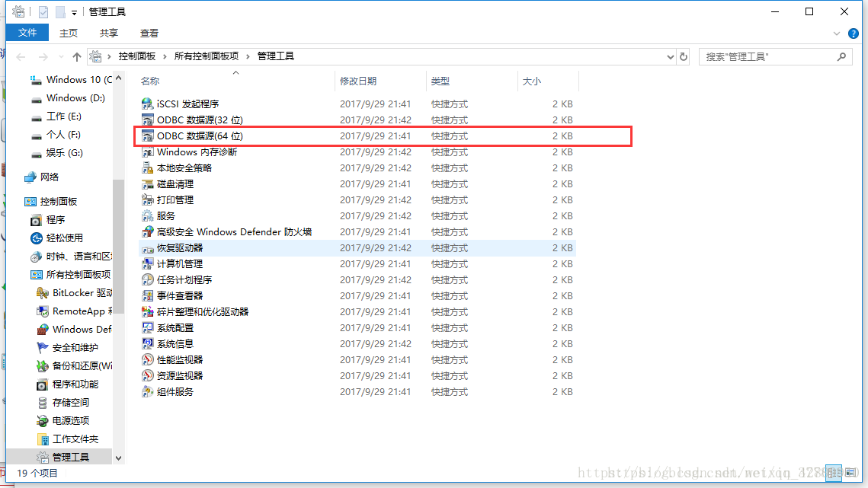
Task: Select Windows 10 (C drive in navigation pane
Action: click(x=72, y=80)
